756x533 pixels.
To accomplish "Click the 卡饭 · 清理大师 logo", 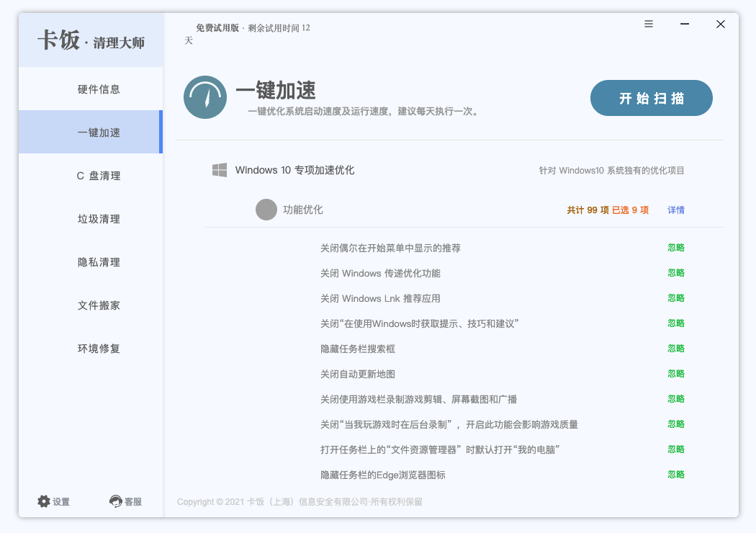I will pos(91,40).
